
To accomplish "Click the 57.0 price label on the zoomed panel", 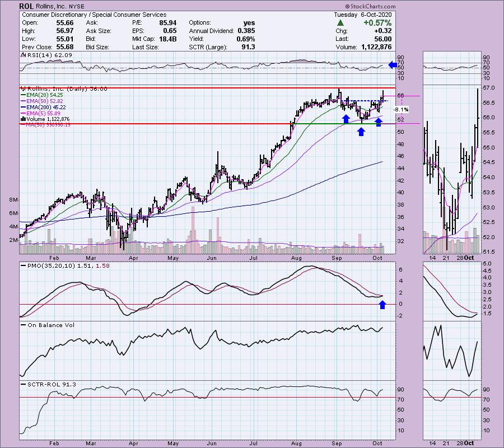I will tap(489, 88).
